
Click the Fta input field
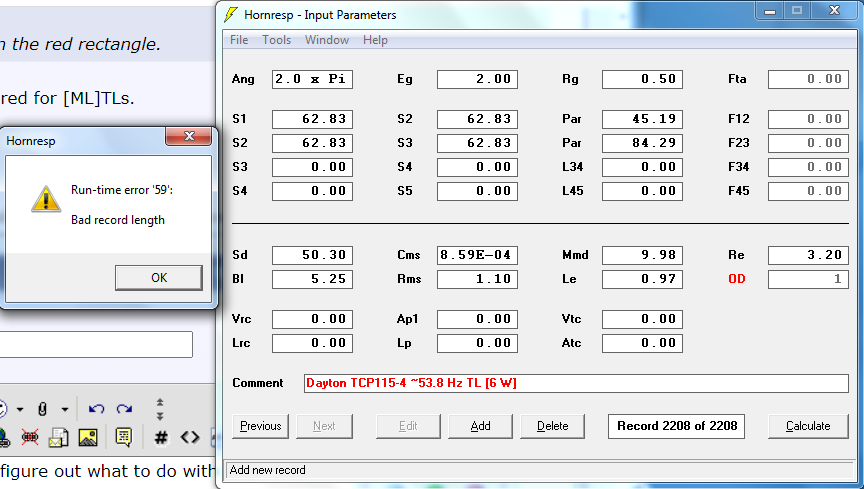(808, 79)
